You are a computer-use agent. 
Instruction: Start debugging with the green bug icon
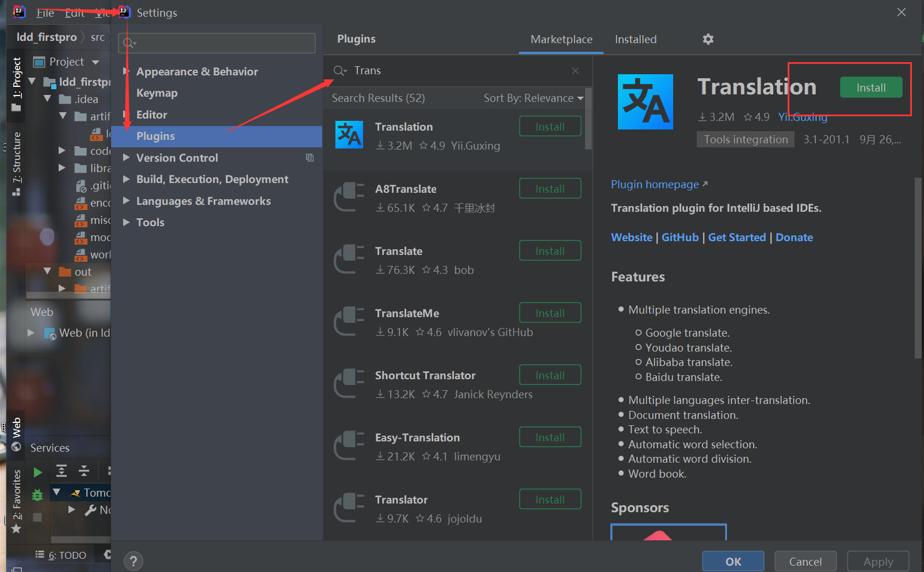(x=37, y=494)
